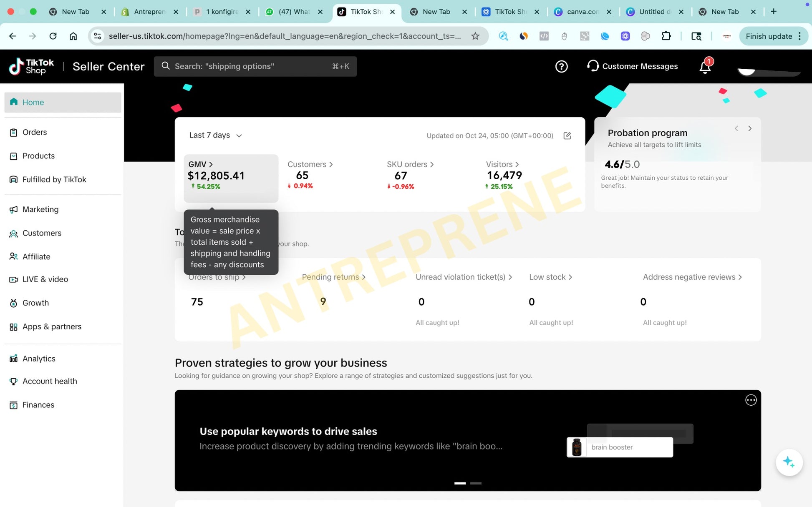
Task: Expand the Last 7 days dropdown
Action: tap(215, 136)
